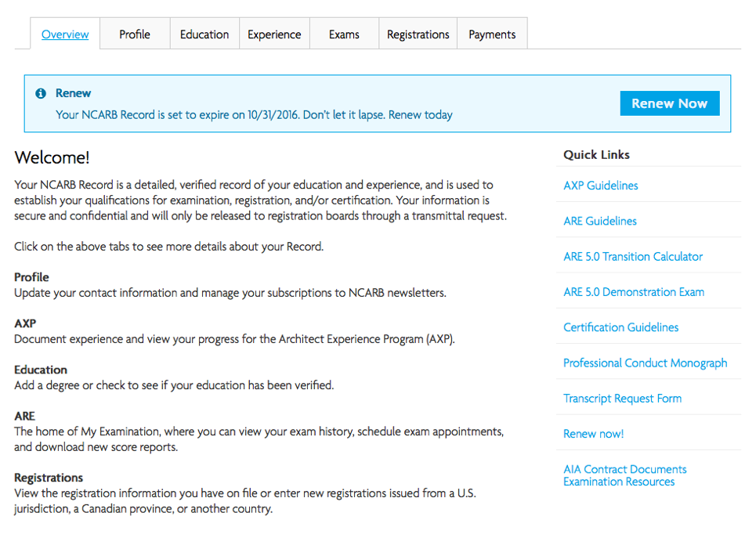Click the Renew now! quick link
The height and width of the screenshot is (545, 756).
[592, 433]
